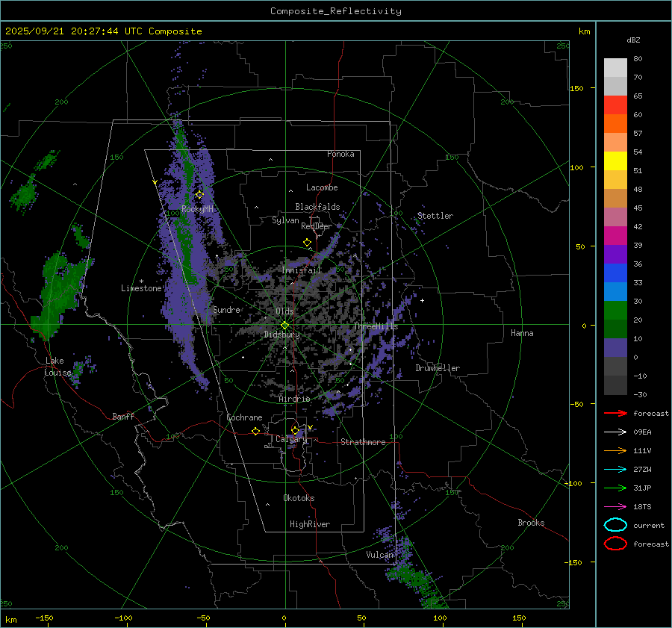
Task: Select the yellow diamond marker beside Cochrane
Action: [255, 432]
